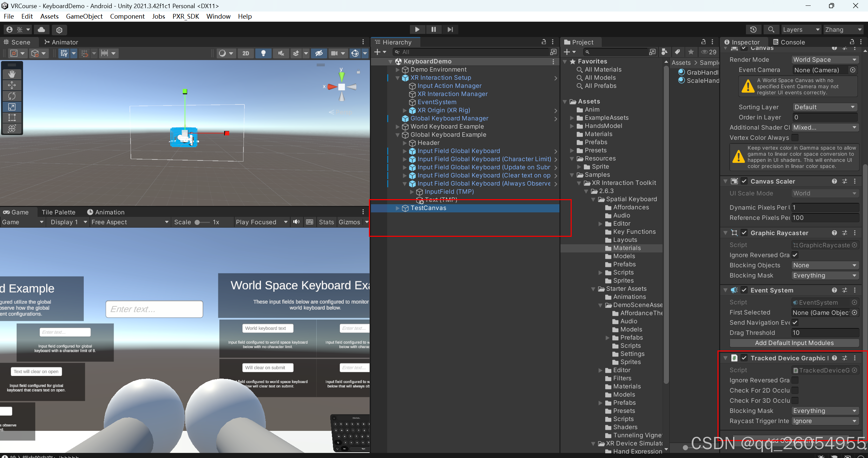Switch to the Console tab

coord(789,42)
